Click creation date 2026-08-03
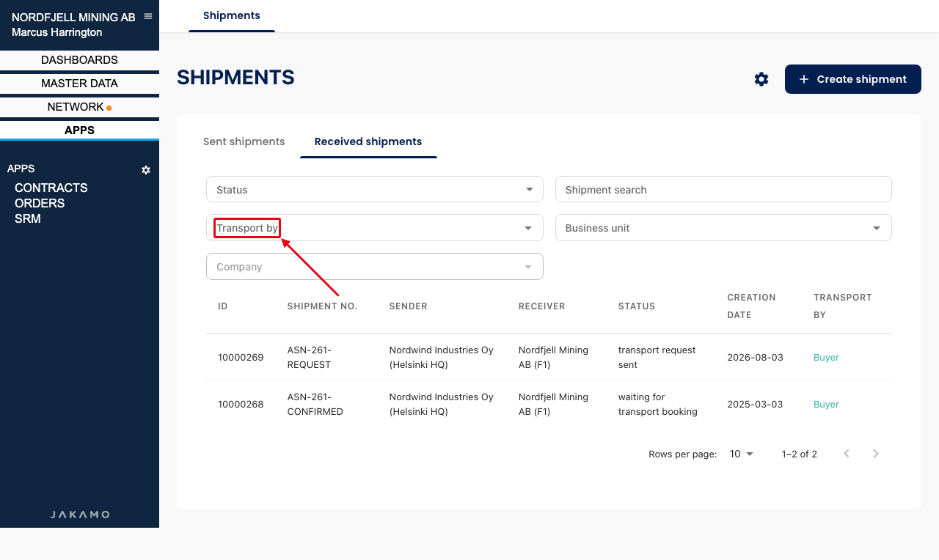The image size is (939, 560). coord(755,358)
